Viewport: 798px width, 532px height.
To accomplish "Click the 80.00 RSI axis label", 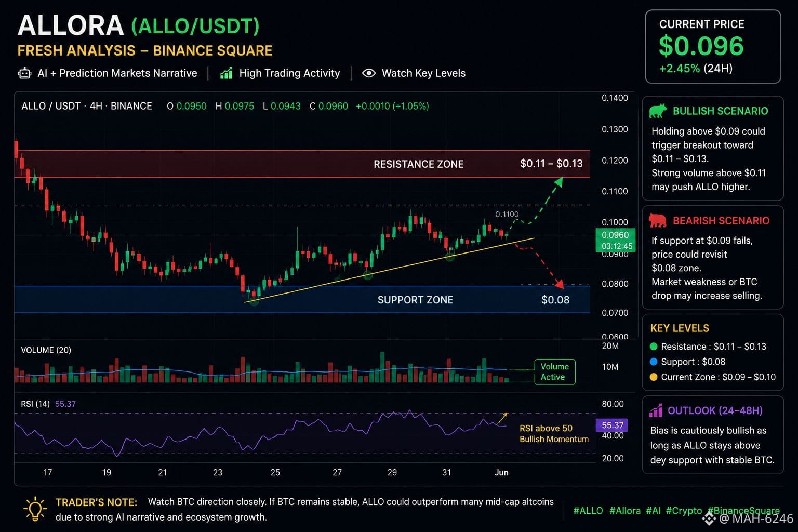I will coord(613,404).
